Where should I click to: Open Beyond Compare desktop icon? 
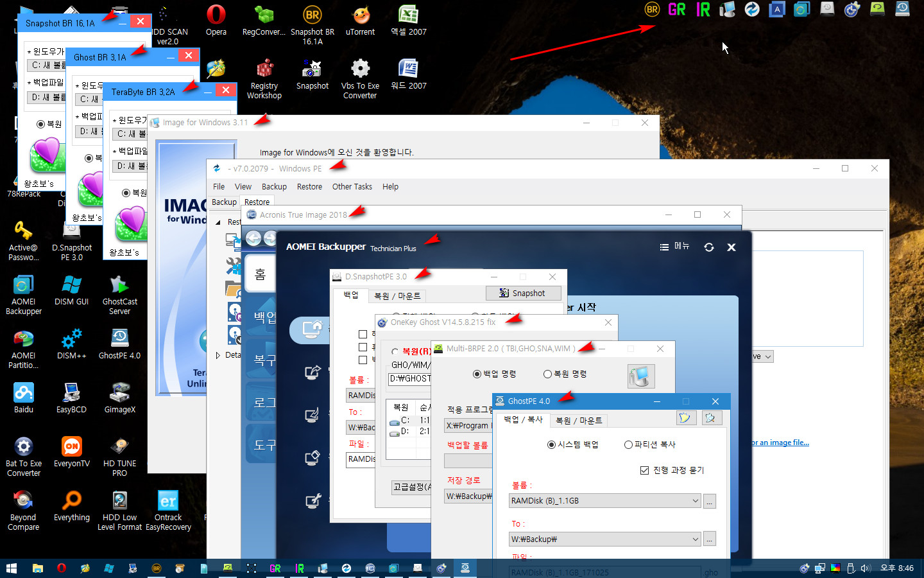coord(23,511)
